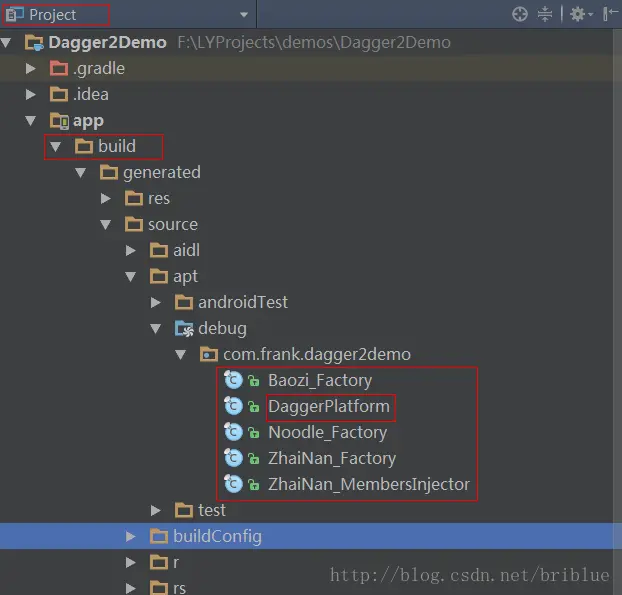Image resolution: width=622 pixels, height=595 pixels.
Task: Click the DaggerPlatform class icon
Action: 233,406
